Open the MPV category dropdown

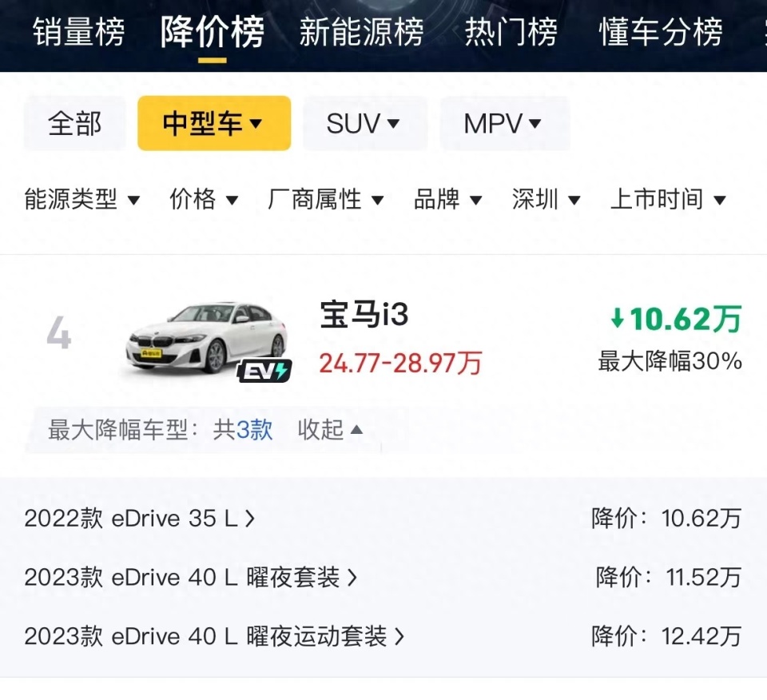pyautogui.click(x=504, y=123)
